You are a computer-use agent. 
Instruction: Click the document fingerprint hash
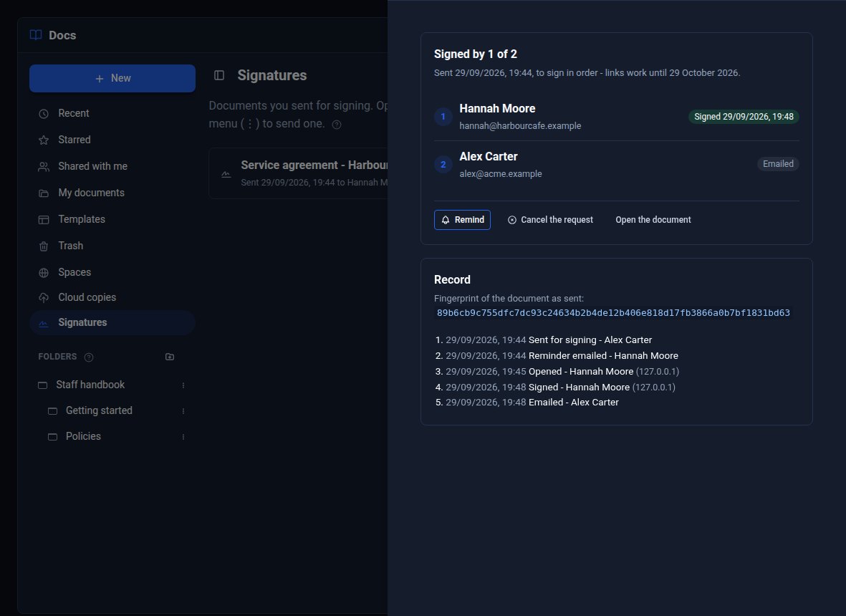(613, 313)
